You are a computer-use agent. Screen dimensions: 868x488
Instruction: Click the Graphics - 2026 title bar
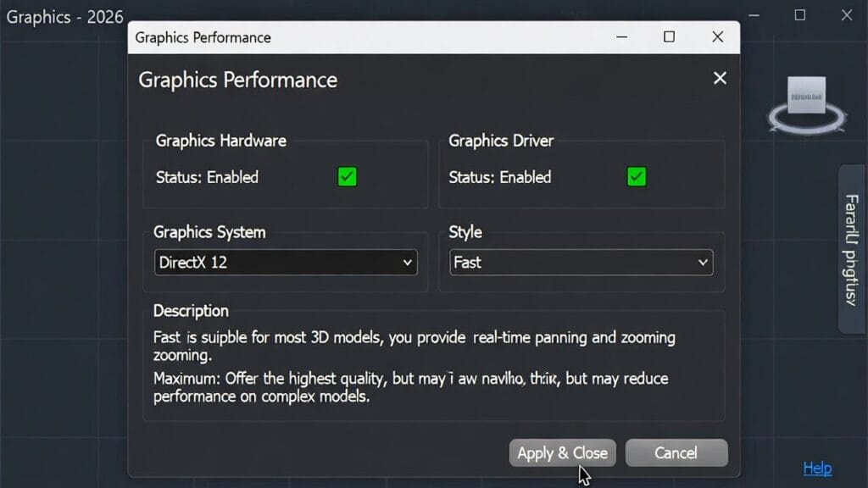pos(64,17)
